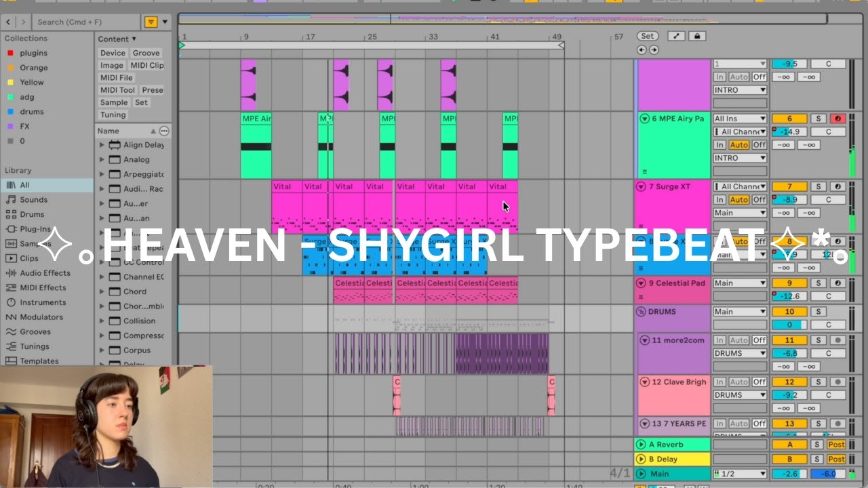The width and height of the screenshot is (868, 488).
Task: Click the browser back arrow
Action: tap(9, 22)
